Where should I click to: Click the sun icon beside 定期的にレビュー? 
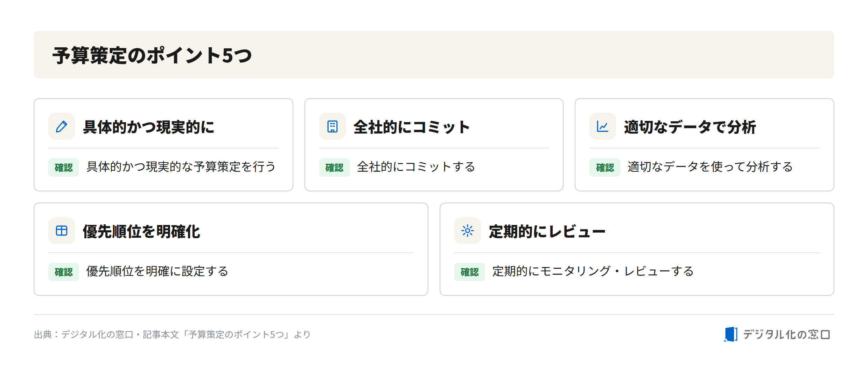click(x=467, y=231)
